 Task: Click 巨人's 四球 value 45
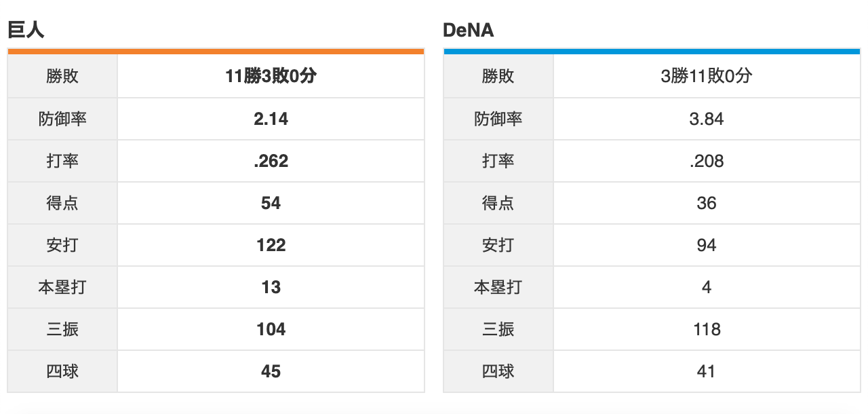coord(271,371)
